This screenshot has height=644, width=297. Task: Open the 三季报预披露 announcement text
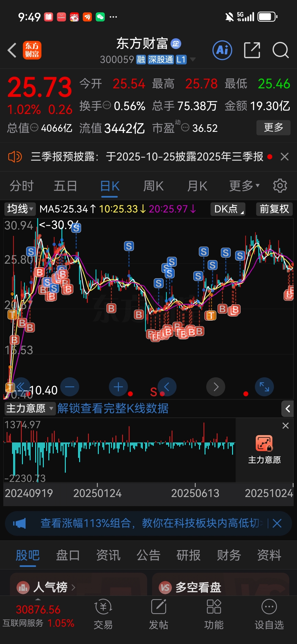click(x=147, y=157)
